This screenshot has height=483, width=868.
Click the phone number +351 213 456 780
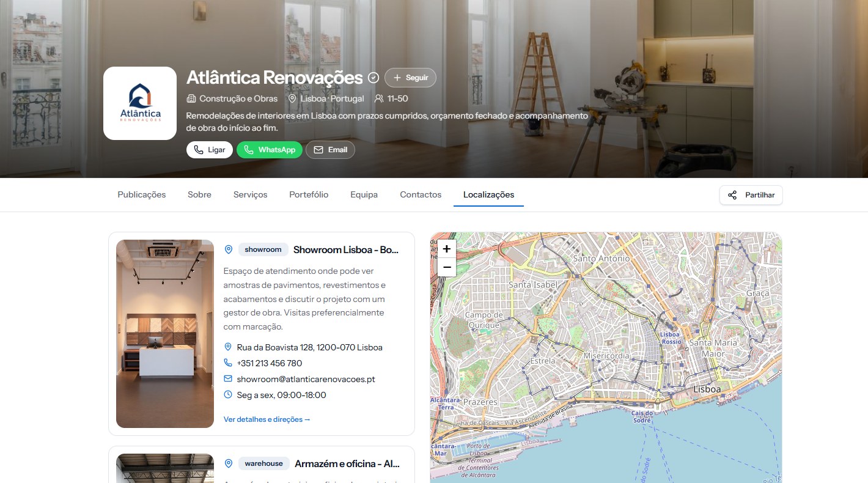270,363
